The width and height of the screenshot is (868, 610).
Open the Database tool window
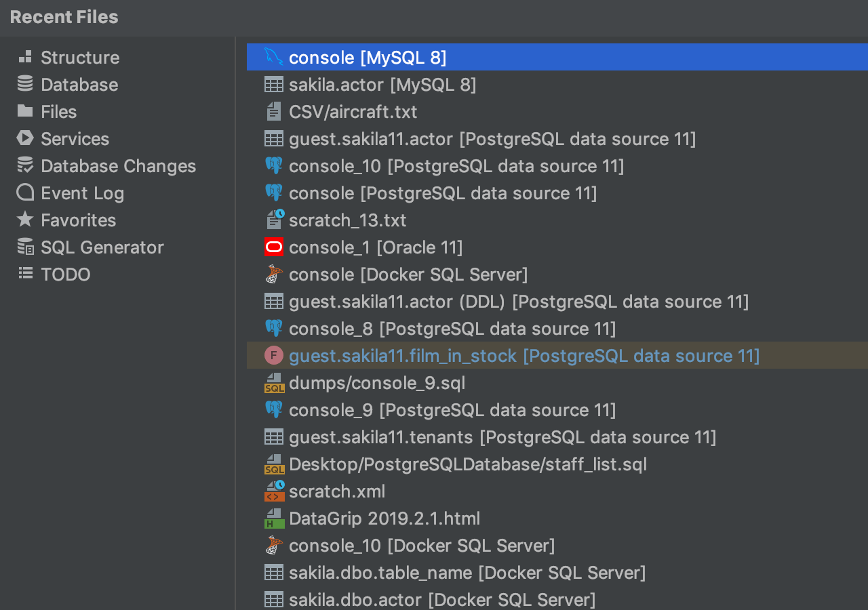[x=79, y=85]
